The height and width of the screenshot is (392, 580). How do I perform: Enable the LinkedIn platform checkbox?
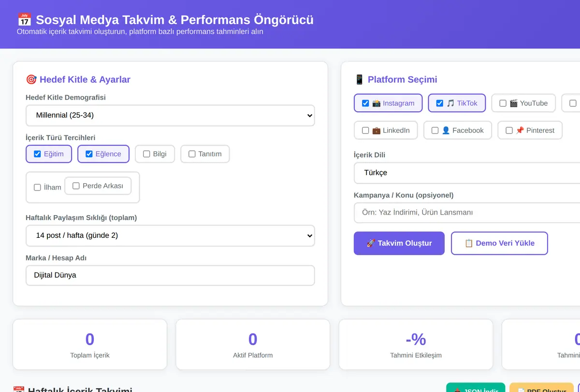click(365, 130)
